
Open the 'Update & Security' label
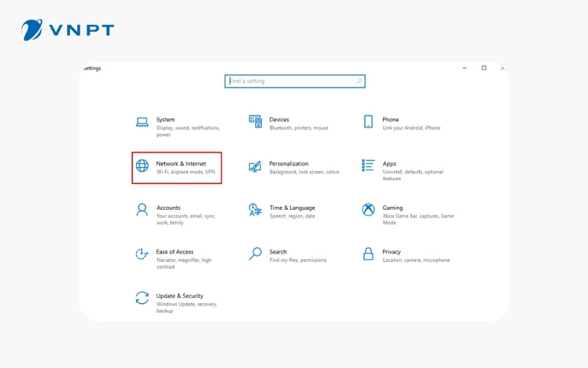tap(179, 296)
